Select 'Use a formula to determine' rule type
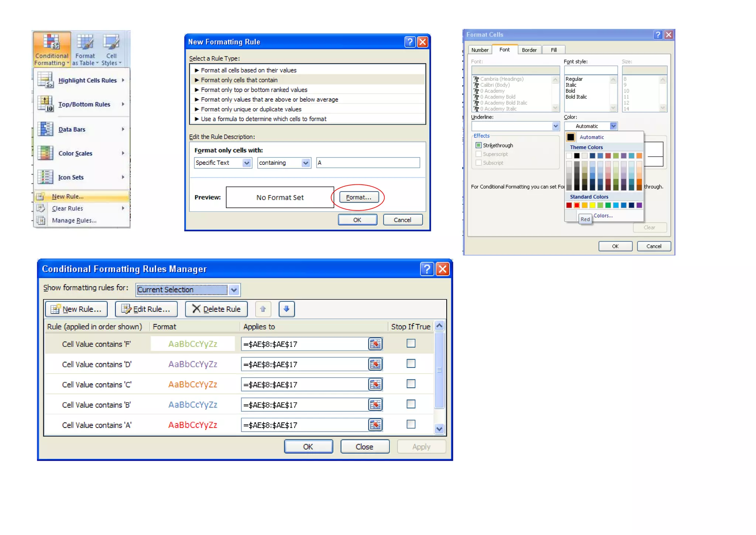The height and width of the screenshot is (535, 756). [308, 119]
